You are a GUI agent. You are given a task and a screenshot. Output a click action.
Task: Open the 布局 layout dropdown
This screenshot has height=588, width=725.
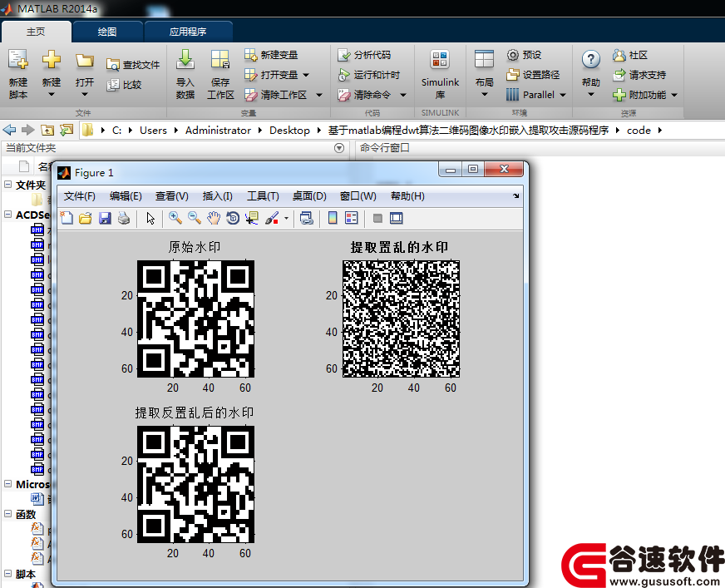click(484, 74)
